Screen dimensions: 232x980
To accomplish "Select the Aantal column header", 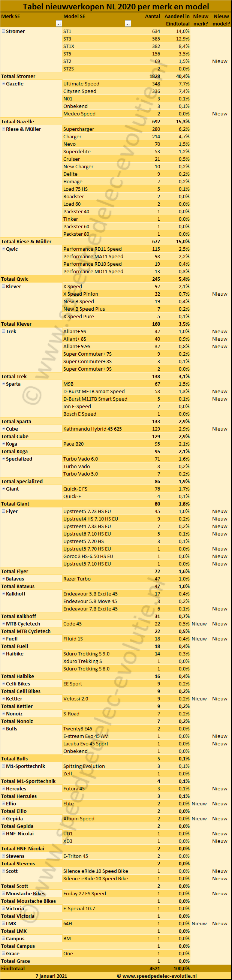I will [x=152, y=16].
